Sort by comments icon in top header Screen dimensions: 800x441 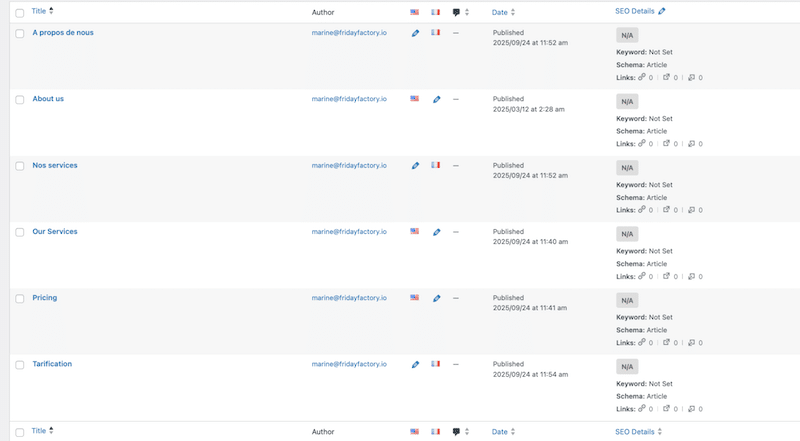coord(456,12)
